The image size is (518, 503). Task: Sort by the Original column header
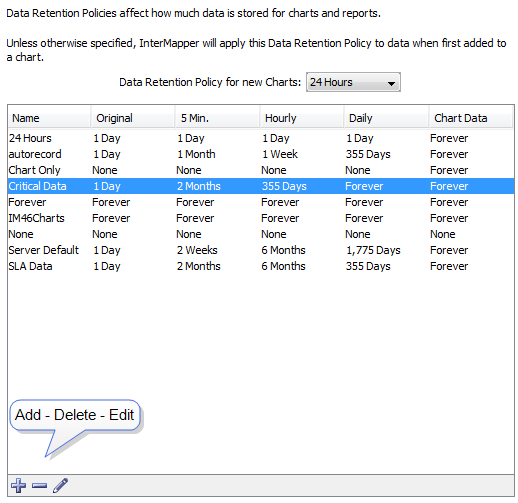coord(133,118)
